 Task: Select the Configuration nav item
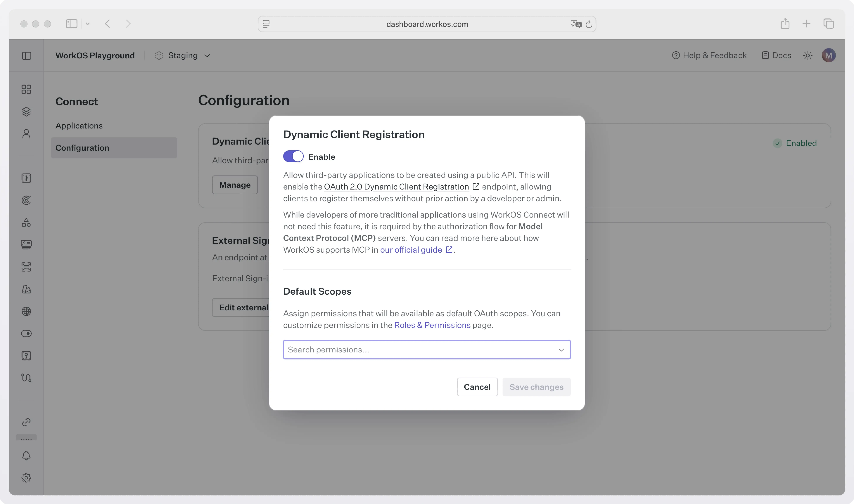point(82,147)
